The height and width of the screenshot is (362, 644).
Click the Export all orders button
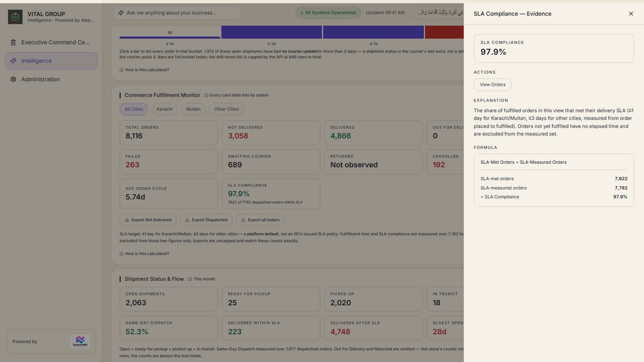click(260, 220)
